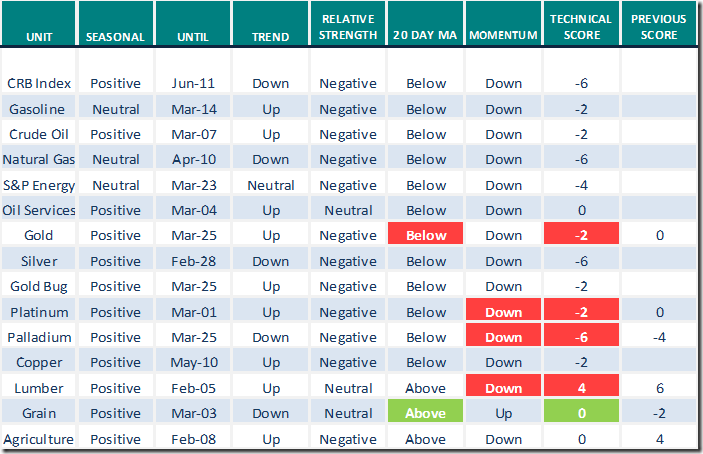The height and width of the screenshot is (454, 703).
Task: Click the red Below cell for Gold
Action: click(426, 236)
